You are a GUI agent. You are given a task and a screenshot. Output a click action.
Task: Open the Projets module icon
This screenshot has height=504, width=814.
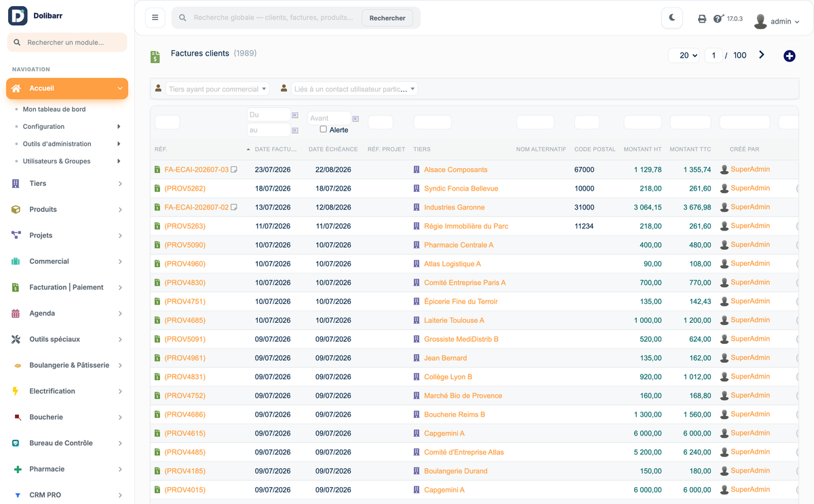pyautogui.click(x=16, y=235)
